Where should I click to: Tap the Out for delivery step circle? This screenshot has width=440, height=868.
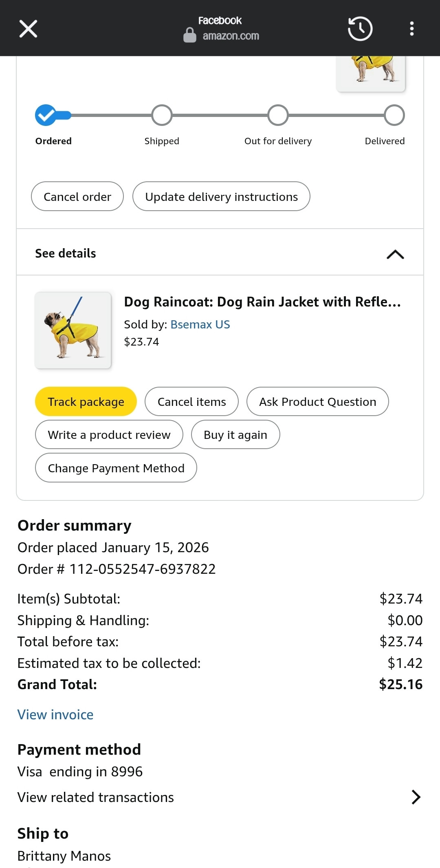click(x=278, y=115)
